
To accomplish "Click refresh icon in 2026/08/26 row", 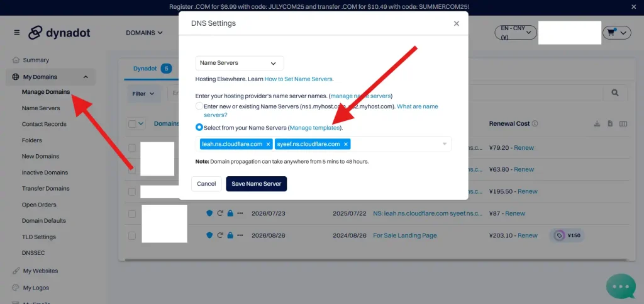I will 220,235.
